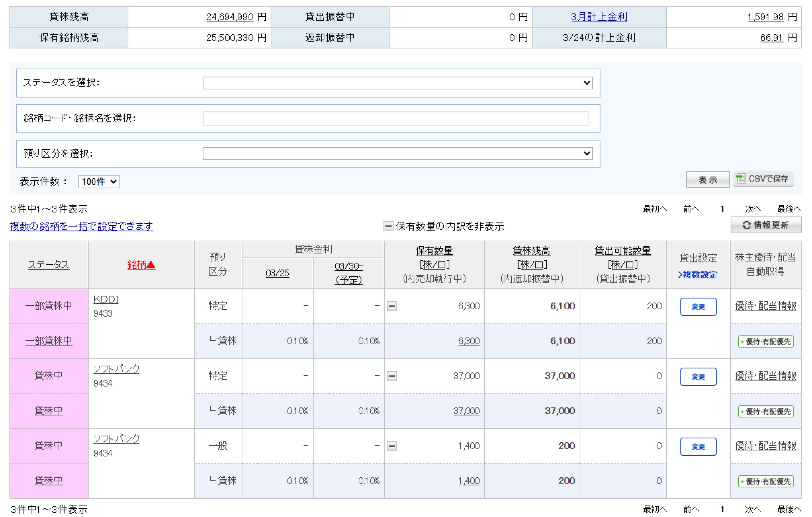812x517 pixels.
Task: Sort by 銘柄 red arrow header
Action: click(x=141, y=265)
